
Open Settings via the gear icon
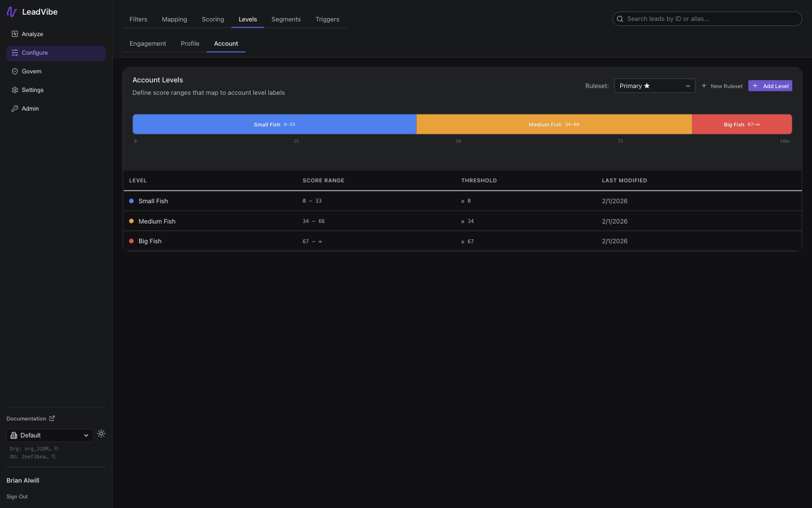15,90
